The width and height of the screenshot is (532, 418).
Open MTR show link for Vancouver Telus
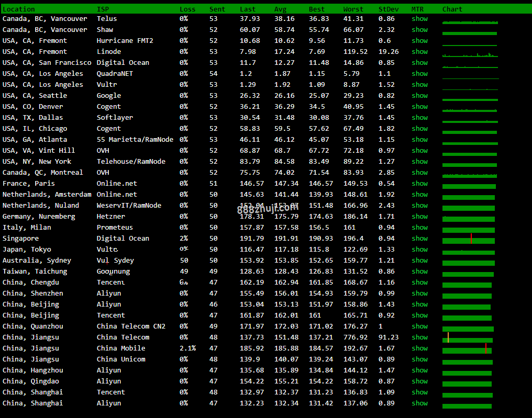[420, 19]
